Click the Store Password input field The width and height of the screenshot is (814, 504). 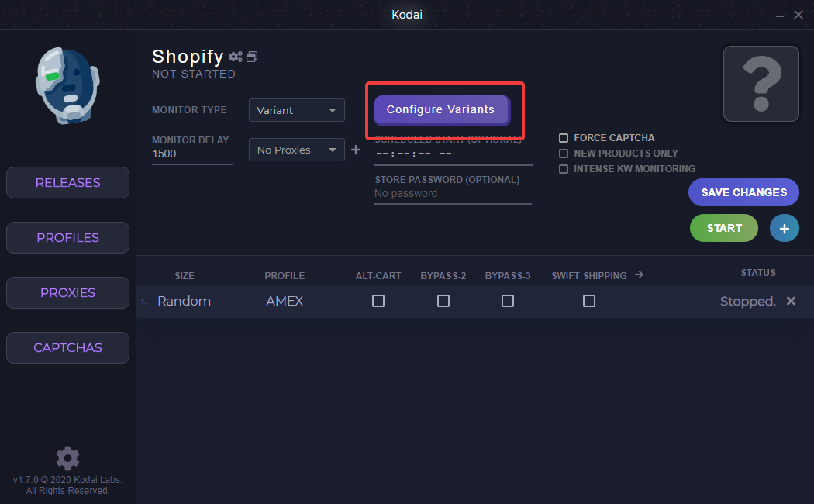tap(453, 194)
